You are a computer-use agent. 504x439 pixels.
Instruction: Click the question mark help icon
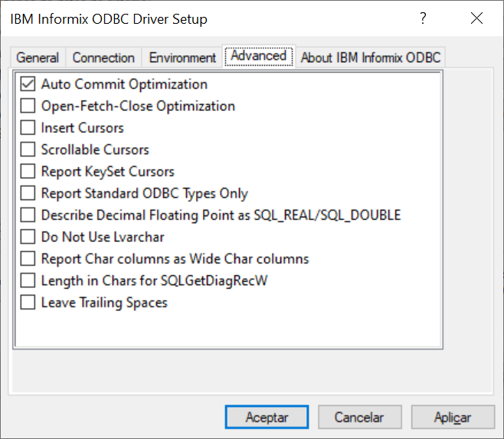coord(423,18)
